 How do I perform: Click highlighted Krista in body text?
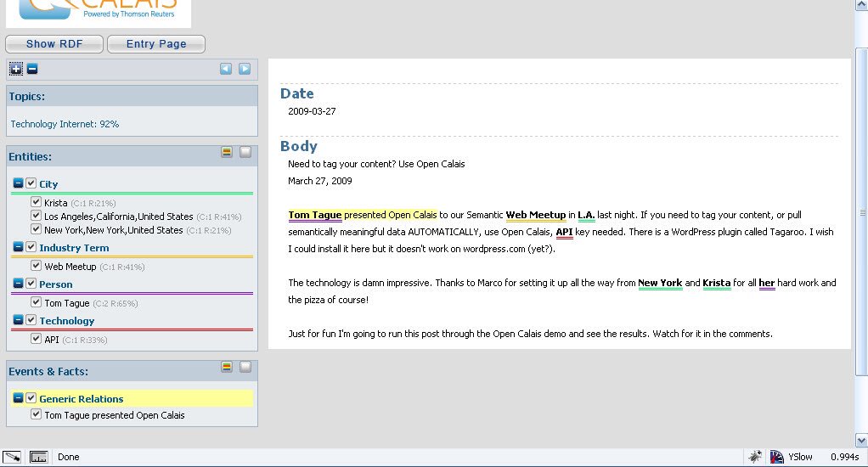pos(716,283)
